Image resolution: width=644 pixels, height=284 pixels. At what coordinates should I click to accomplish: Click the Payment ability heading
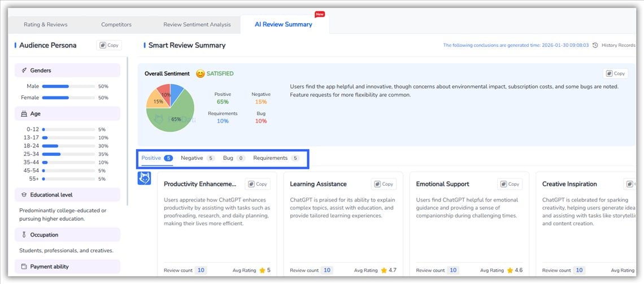tap(49, 266)
